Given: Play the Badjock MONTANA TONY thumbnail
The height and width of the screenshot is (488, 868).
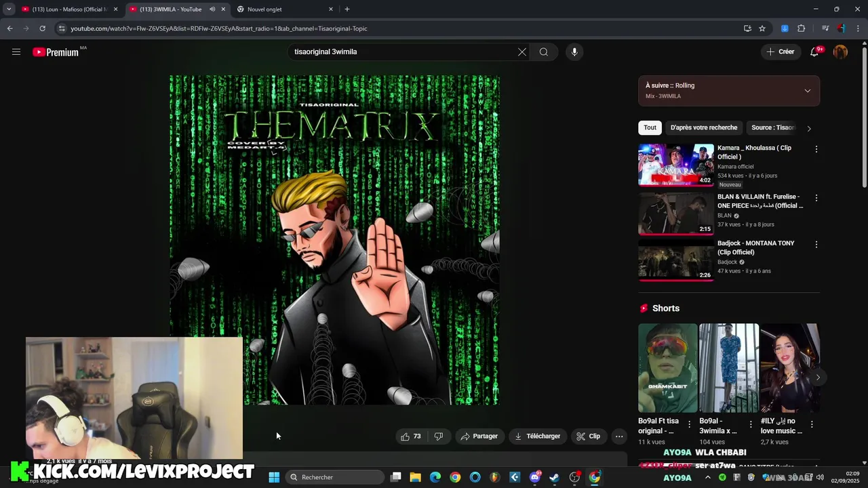Looking at the screenshot, I should pos(676,260).
